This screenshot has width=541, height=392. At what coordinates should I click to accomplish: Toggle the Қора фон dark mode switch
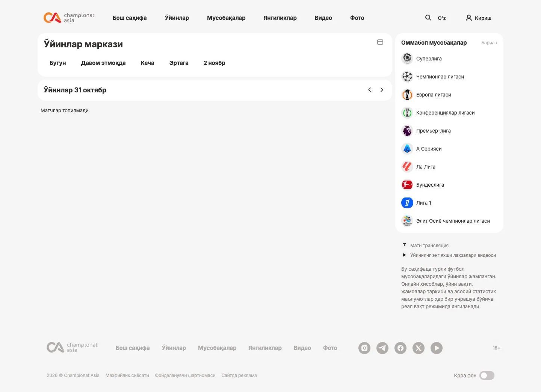[487, 375]
